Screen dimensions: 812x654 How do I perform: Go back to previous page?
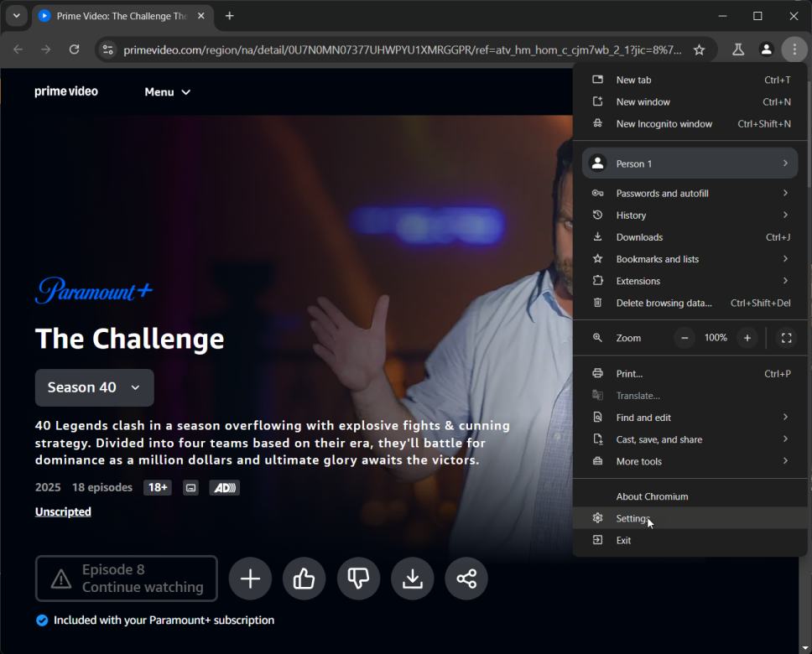click(x=18, y=49)
